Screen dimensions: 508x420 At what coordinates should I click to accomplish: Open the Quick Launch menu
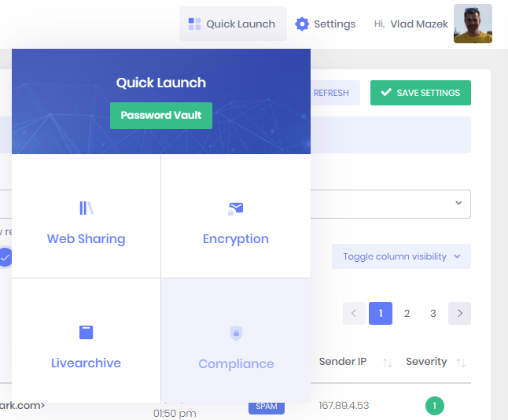coord(233,24)
